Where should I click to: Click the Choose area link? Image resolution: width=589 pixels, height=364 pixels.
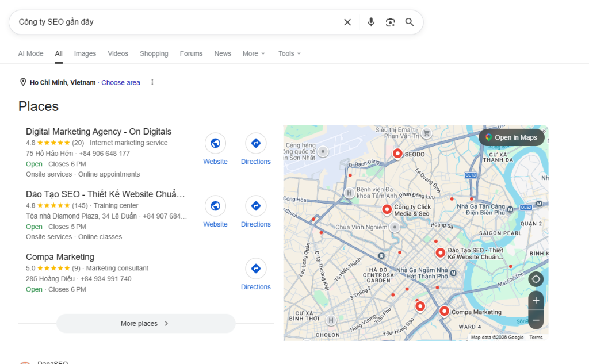[121, 82]
